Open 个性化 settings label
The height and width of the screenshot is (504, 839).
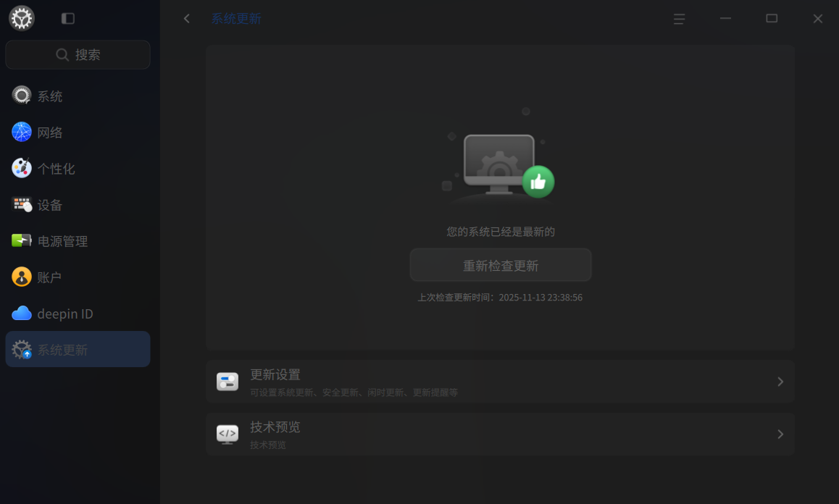57,169
